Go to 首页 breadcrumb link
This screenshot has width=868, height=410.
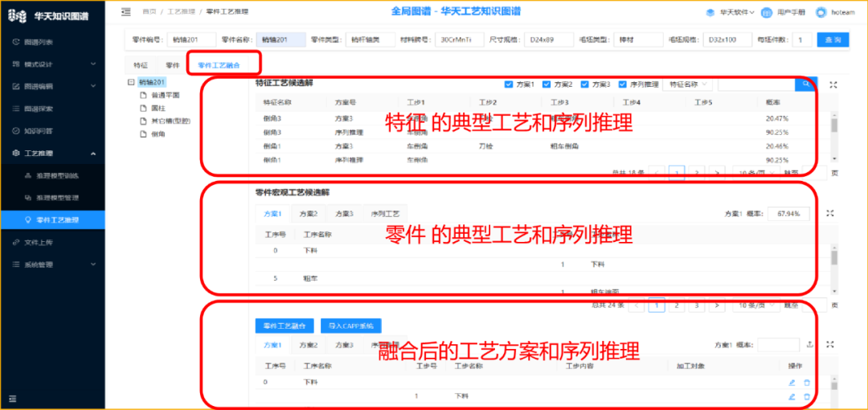coord(149,11)
